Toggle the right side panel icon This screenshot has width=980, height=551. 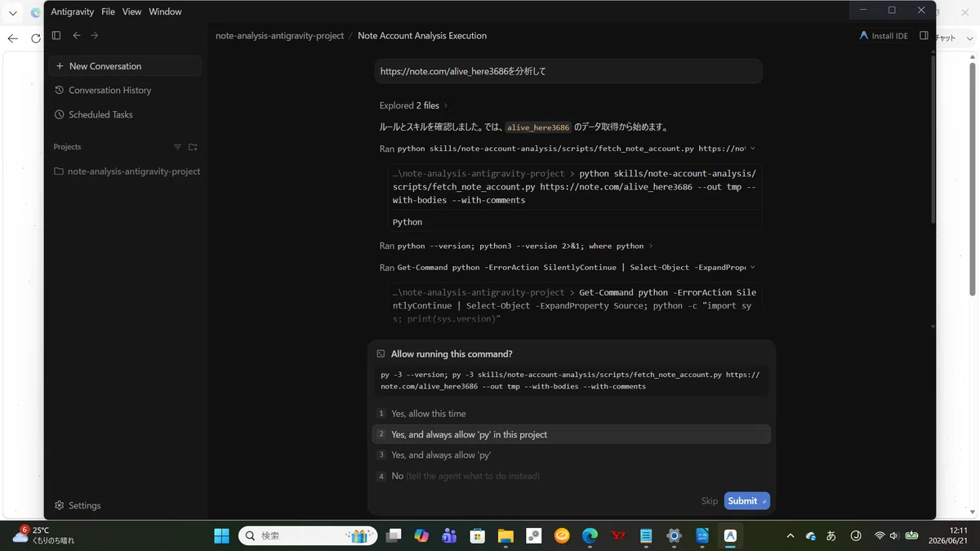[x=924, y=35]
